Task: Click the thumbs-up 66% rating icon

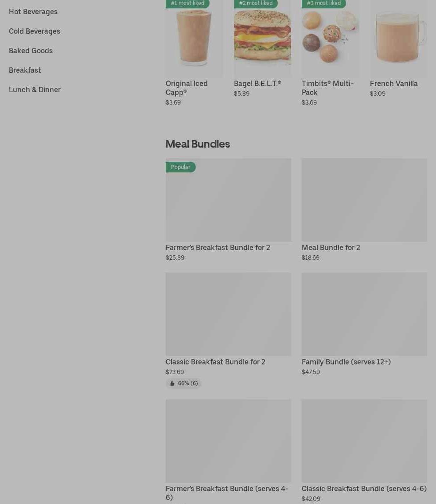Action: point(172,383)
